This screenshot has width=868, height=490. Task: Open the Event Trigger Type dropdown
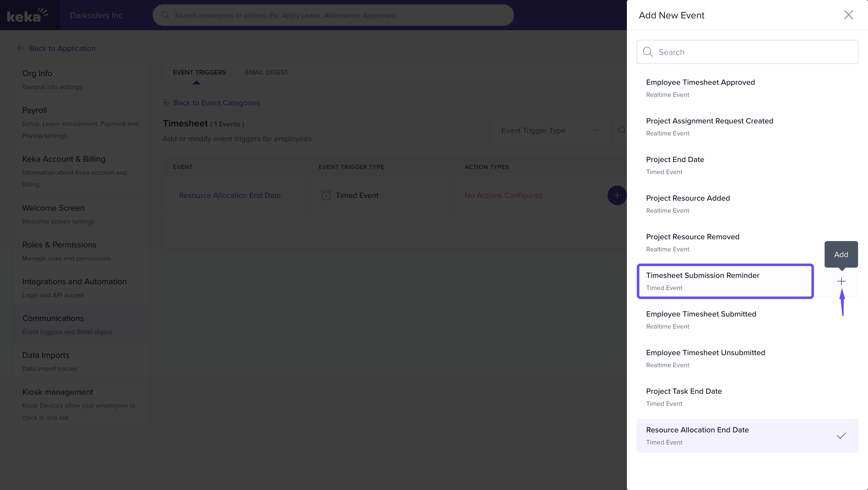551,131
